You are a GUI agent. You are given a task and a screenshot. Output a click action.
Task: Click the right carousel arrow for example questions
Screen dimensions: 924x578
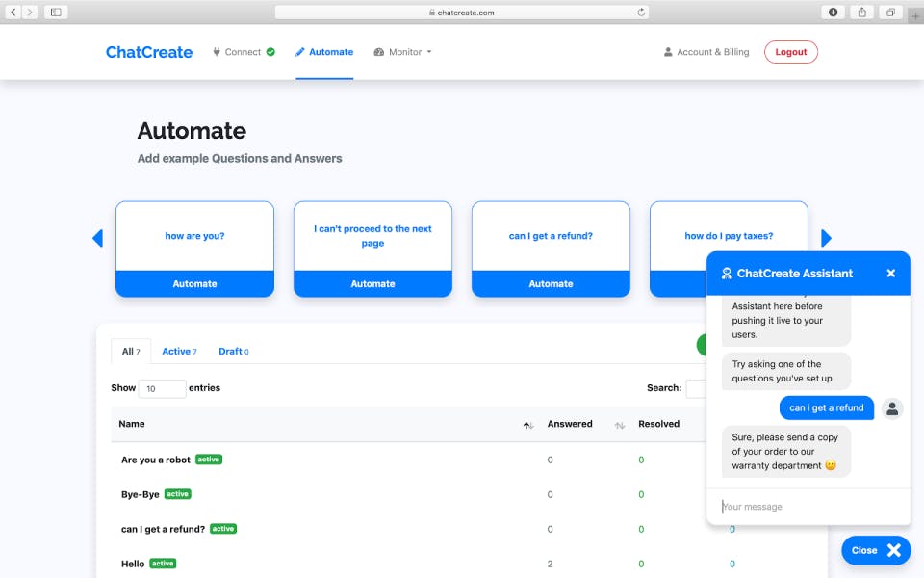[826, 238]
